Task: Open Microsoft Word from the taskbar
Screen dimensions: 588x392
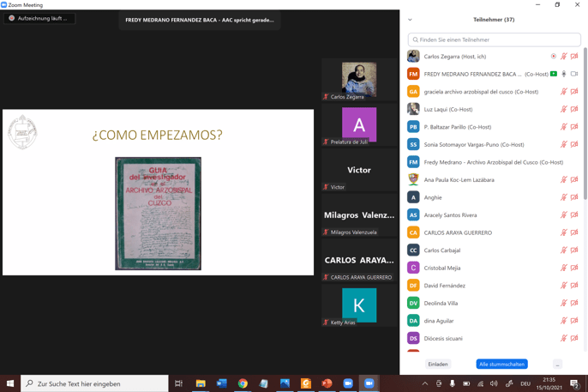Action: (222, 383)
